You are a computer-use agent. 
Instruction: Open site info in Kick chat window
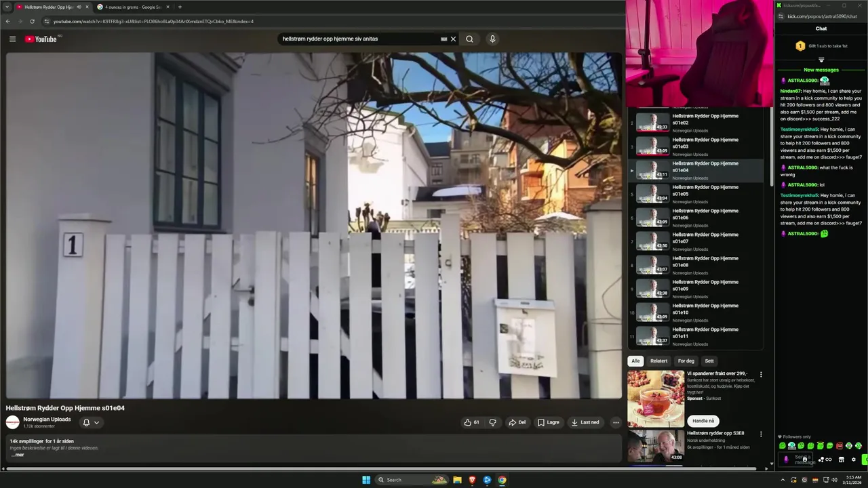781,16
